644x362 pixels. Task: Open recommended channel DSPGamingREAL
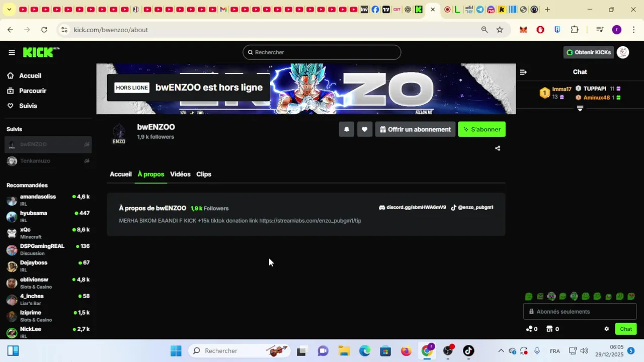tap(48, 249)
